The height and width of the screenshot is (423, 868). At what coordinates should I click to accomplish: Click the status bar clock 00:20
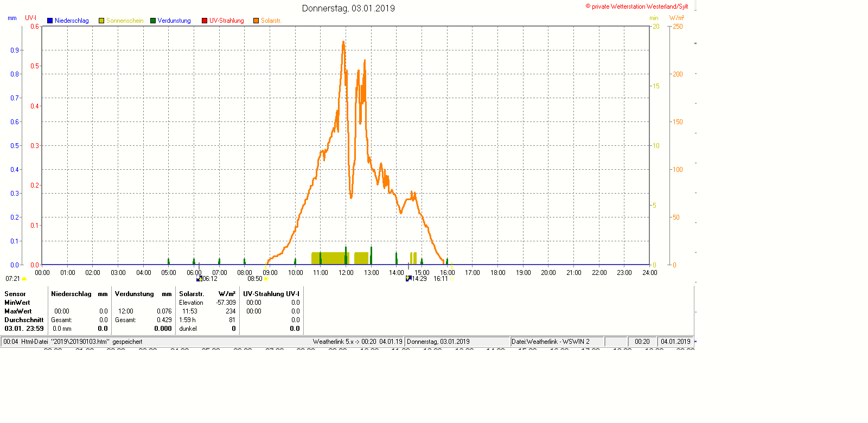[x=642, y=342]
